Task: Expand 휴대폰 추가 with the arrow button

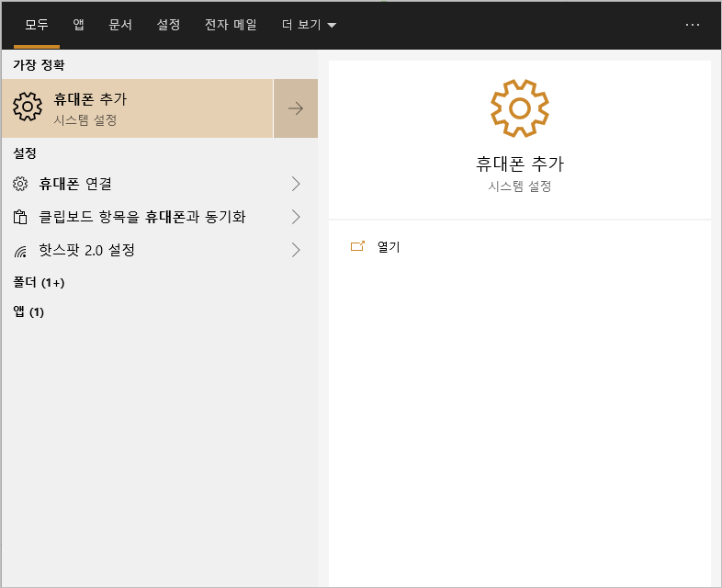Action: pyautogui.click(x=296, y=108)
